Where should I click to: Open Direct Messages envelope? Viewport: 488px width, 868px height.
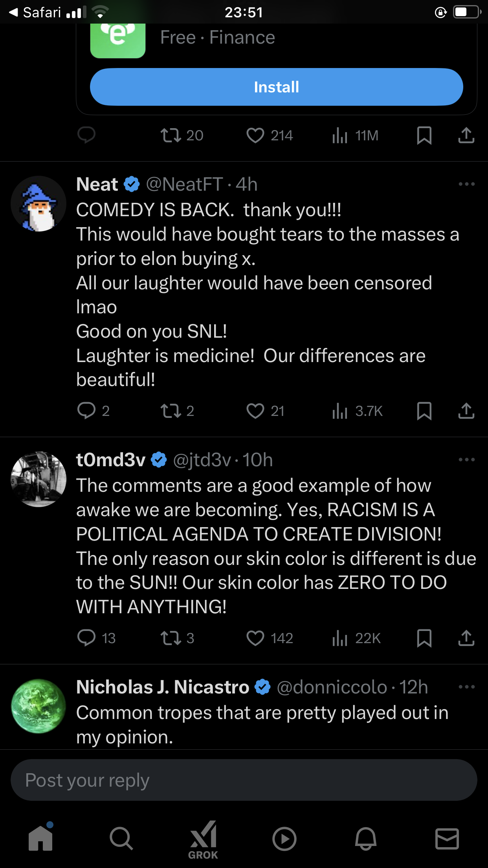(447, 839)
